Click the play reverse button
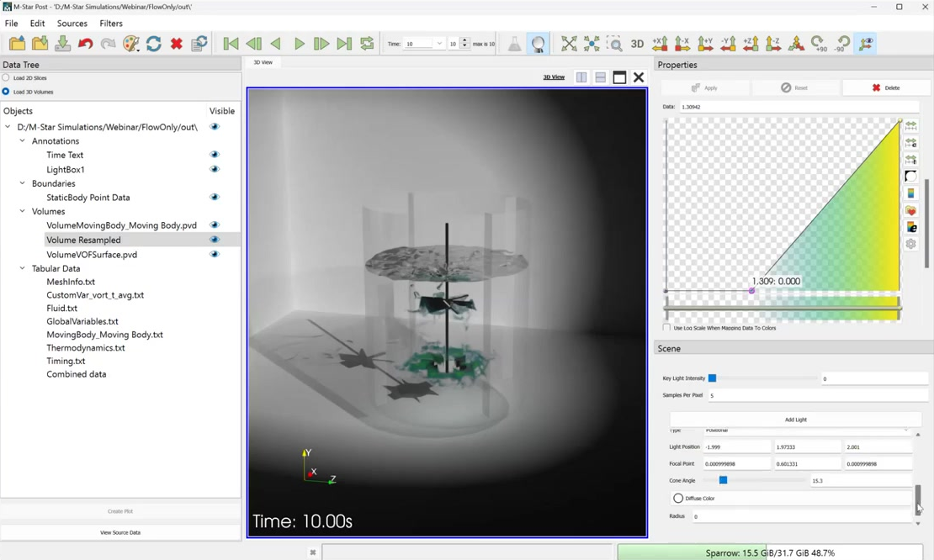 [276, 44]
